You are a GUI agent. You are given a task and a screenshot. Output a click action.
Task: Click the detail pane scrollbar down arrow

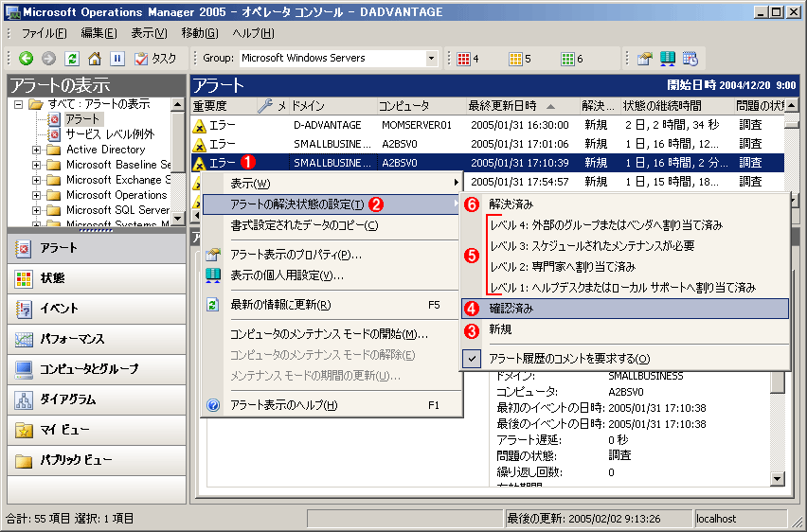[777, 479]
